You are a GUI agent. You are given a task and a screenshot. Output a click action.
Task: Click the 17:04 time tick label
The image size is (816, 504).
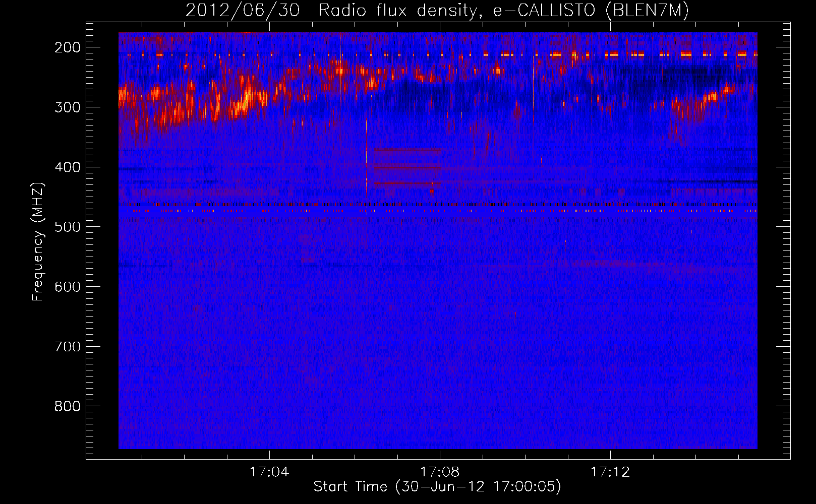coord(269,472)
